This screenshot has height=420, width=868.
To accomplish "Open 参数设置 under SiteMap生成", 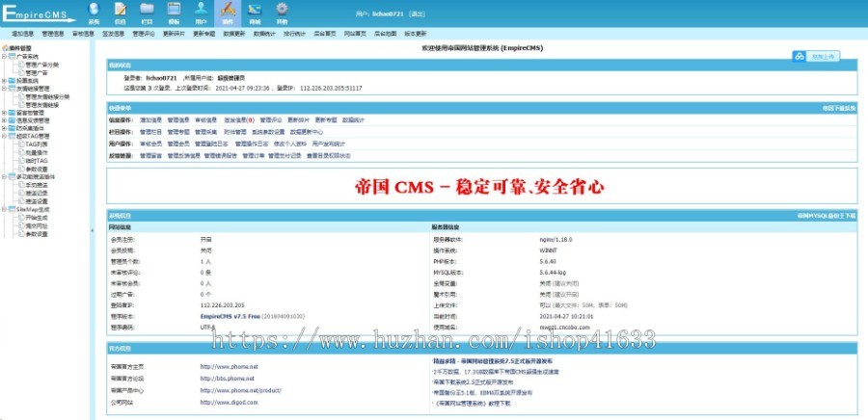I will [x=37, y=234].
